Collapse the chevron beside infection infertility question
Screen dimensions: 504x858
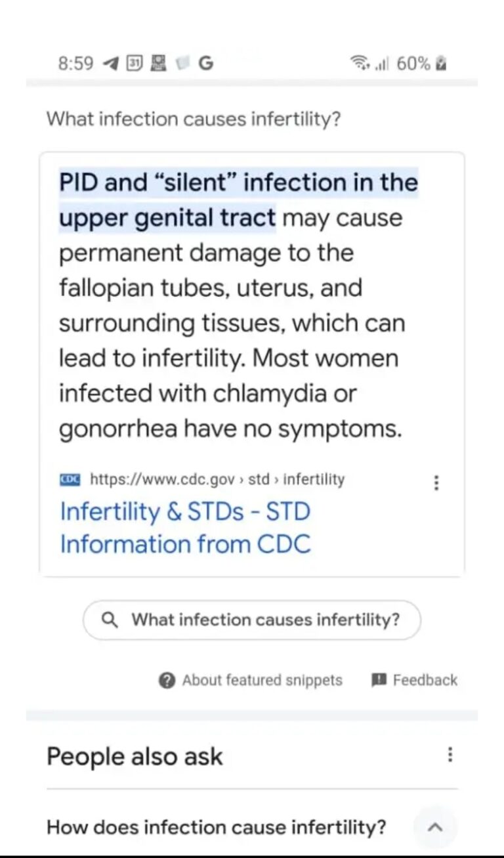(x=435, y=827)
